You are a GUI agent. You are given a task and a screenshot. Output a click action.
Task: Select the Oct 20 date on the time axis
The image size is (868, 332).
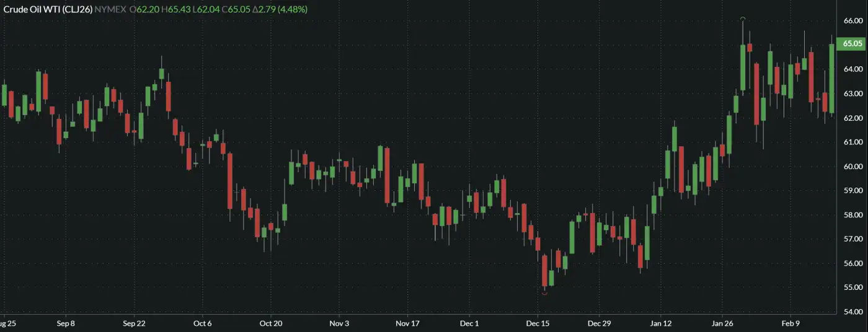point(270,323)
